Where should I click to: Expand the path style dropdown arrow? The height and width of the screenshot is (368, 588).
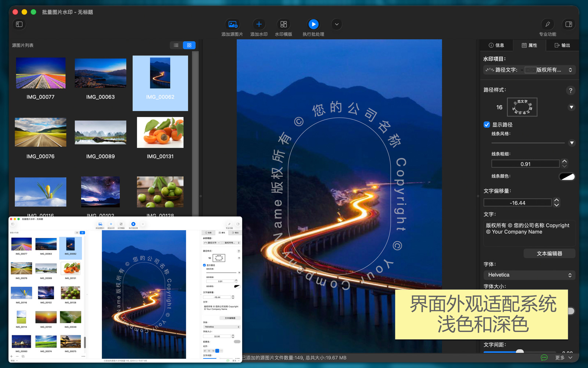coord(571,107)
